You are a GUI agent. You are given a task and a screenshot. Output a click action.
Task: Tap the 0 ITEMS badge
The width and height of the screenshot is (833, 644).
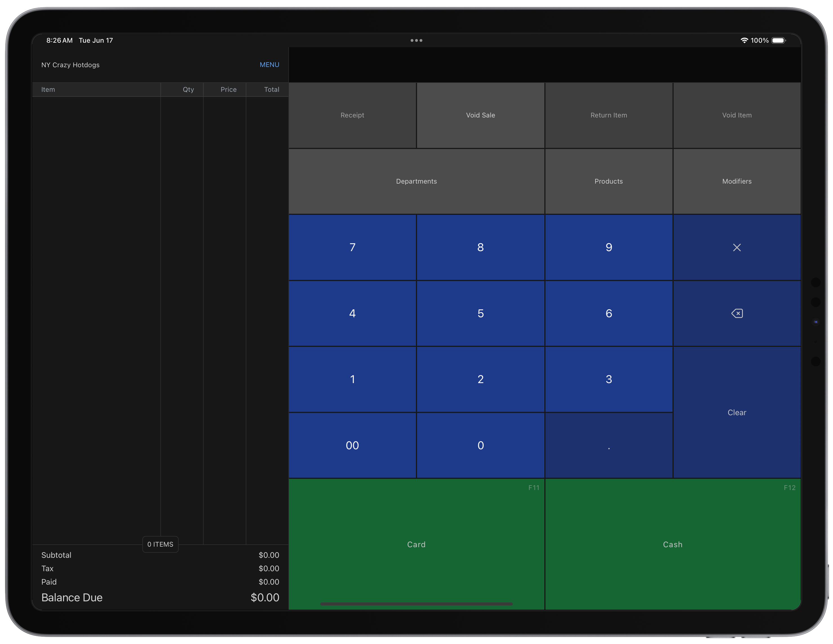tap(160, 544)
